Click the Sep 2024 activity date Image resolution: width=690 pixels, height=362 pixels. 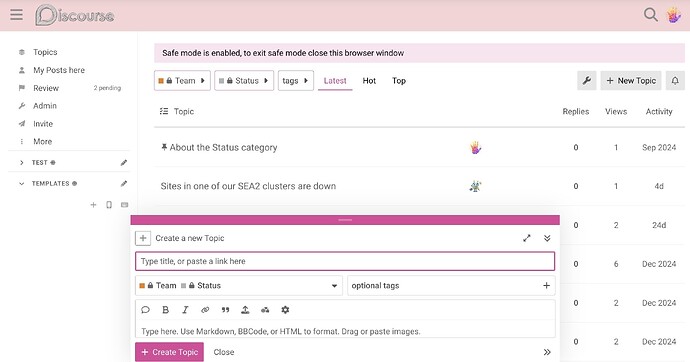(659, 147)
